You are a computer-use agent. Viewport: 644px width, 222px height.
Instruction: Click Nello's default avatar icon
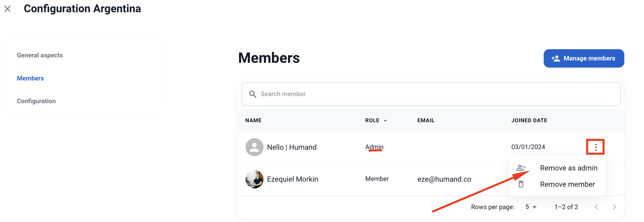(254, 147)
